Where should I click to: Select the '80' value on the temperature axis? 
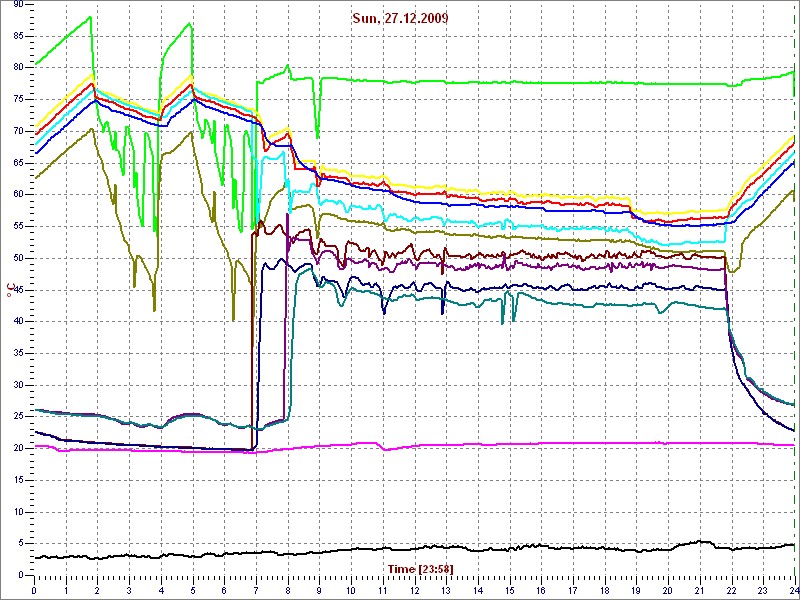click(x=18, y=68)
